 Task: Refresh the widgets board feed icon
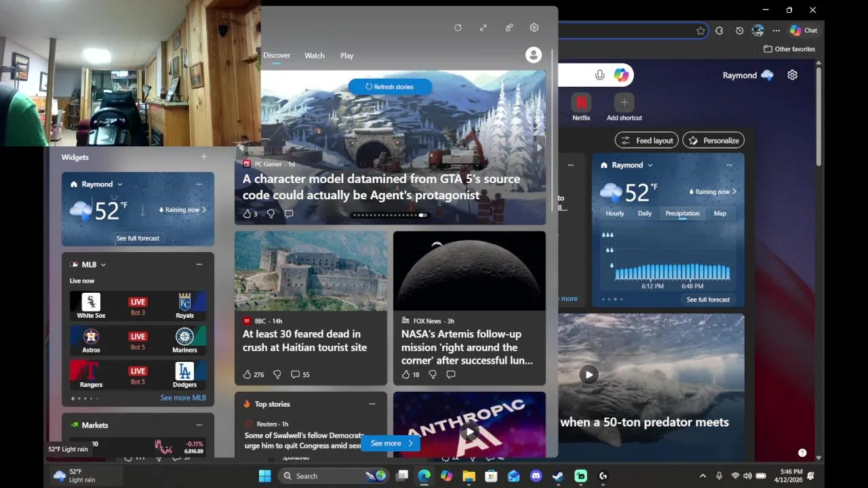point(458,28)
